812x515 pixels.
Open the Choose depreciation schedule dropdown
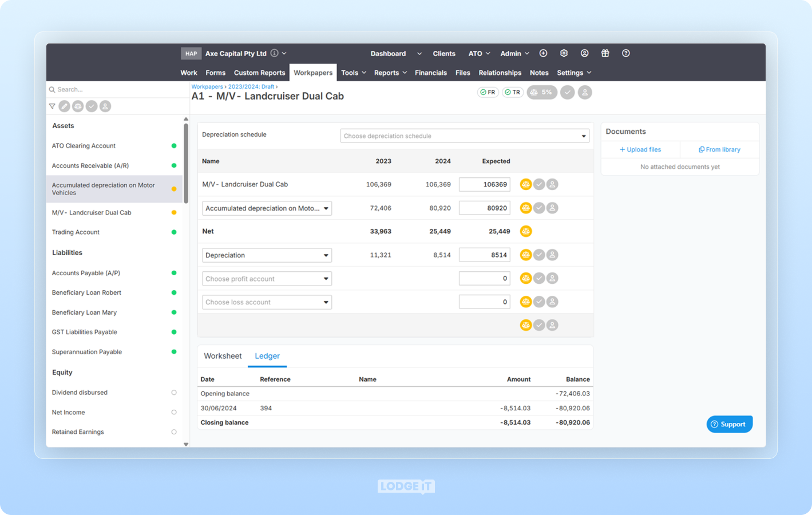(x=464, y=136)
